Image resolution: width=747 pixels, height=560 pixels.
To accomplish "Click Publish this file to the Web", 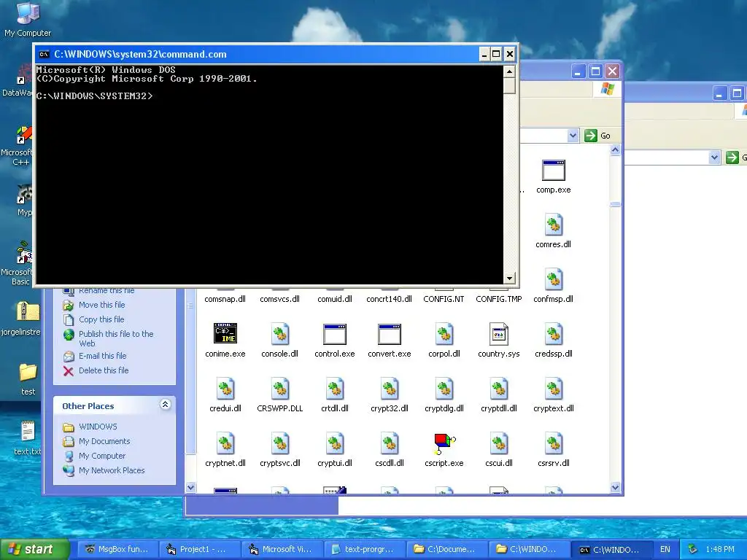I will (x=116, y=338).
